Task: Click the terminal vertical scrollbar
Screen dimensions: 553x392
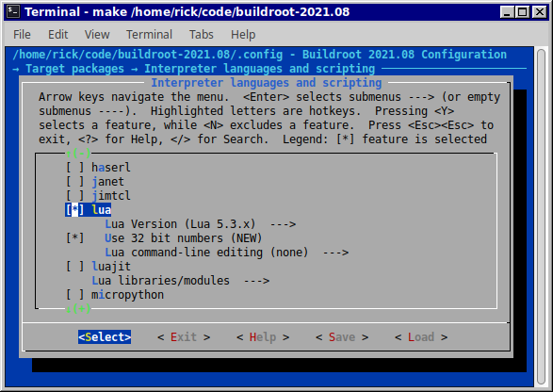Action: click(542, 217)
